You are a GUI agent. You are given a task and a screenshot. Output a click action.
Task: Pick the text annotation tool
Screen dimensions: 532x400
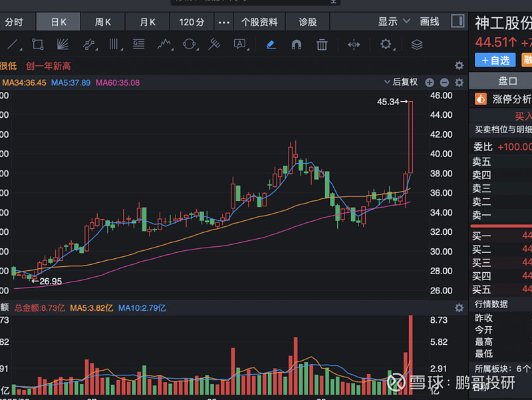coord(239,45)
